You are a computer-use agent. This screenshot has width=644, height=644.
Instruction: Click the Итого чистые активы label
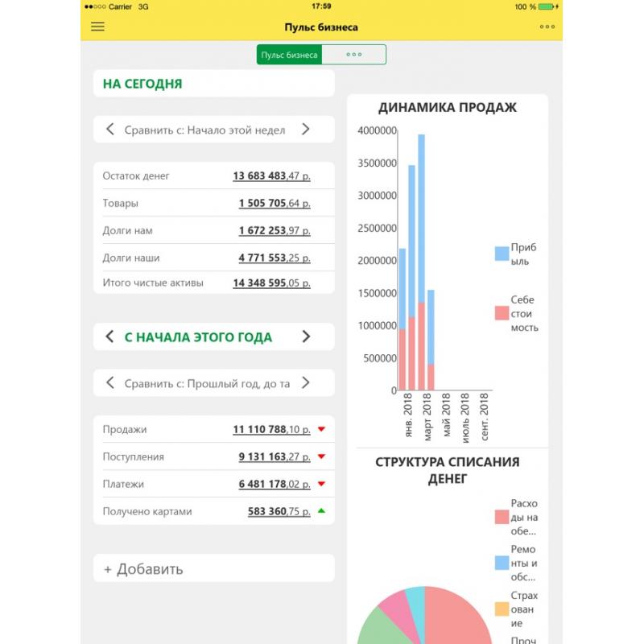[x=153, y=283]
